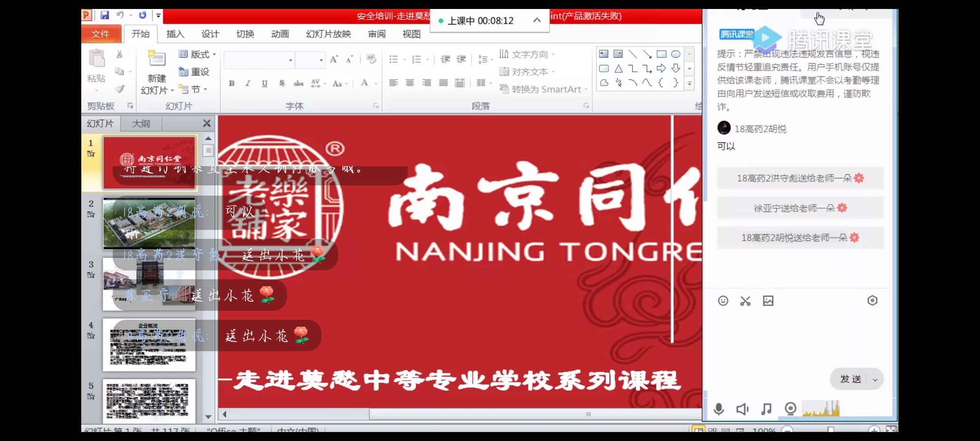
Task: Open the font size dropdown
Action: [321, 60]
